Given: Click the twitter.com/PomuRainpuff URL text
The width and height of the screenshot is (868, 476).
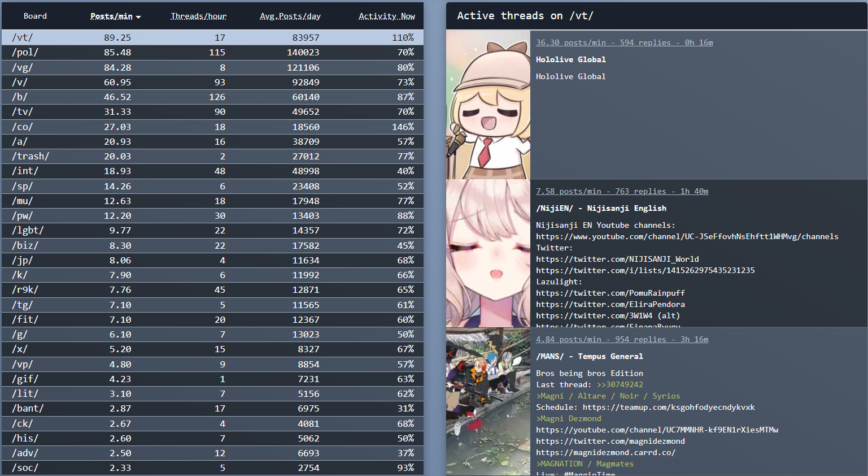Looking at the screenshot, I should point(610,293).
